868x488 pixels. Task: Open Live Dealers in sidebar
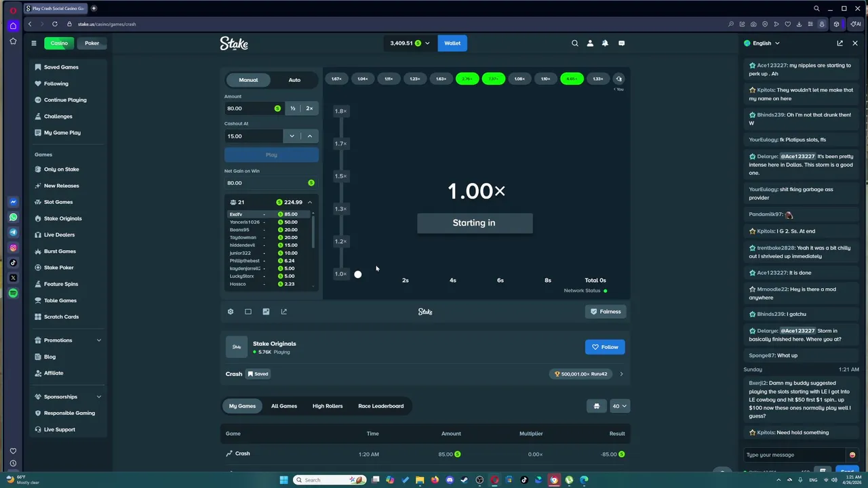pos(59,235)
